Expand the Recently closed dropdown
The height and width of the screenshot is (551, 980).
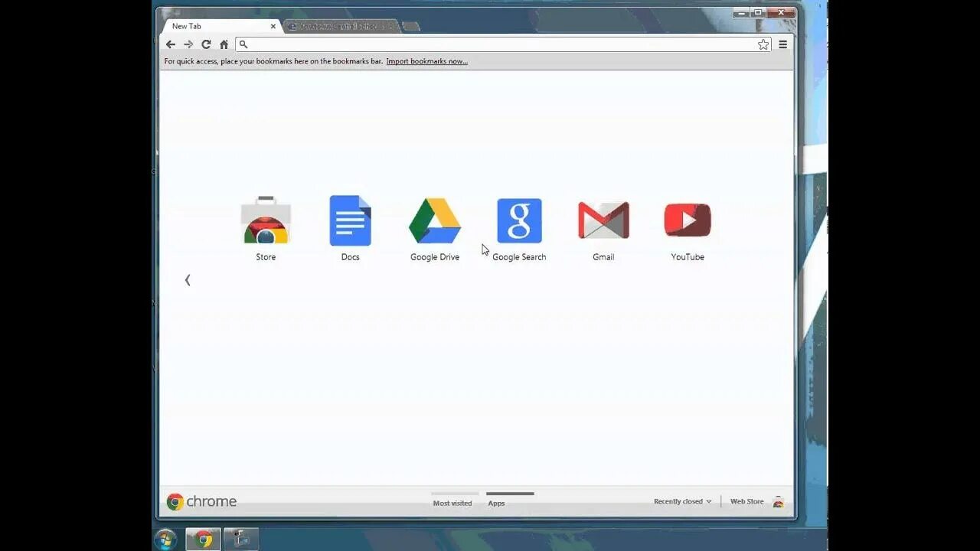click(682, 501)
